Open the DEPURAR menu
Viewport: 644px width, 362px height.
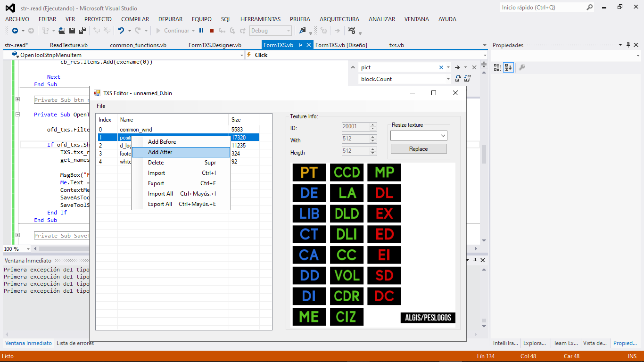pyautogui.click(x=171, y=19)
